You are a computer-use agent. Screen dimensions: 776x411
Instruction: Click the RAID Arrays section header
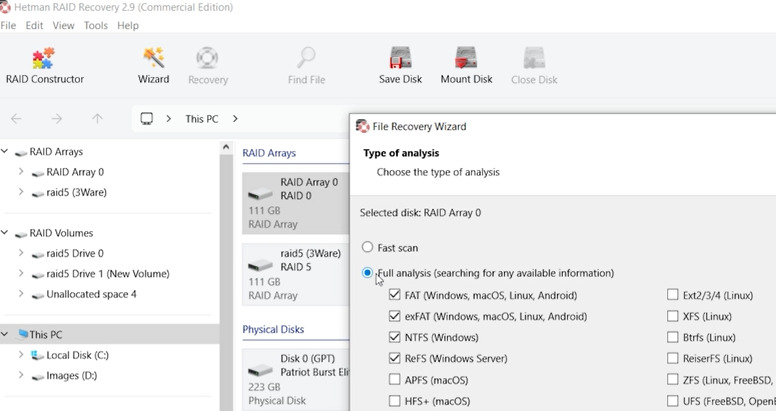pos(269,153)
